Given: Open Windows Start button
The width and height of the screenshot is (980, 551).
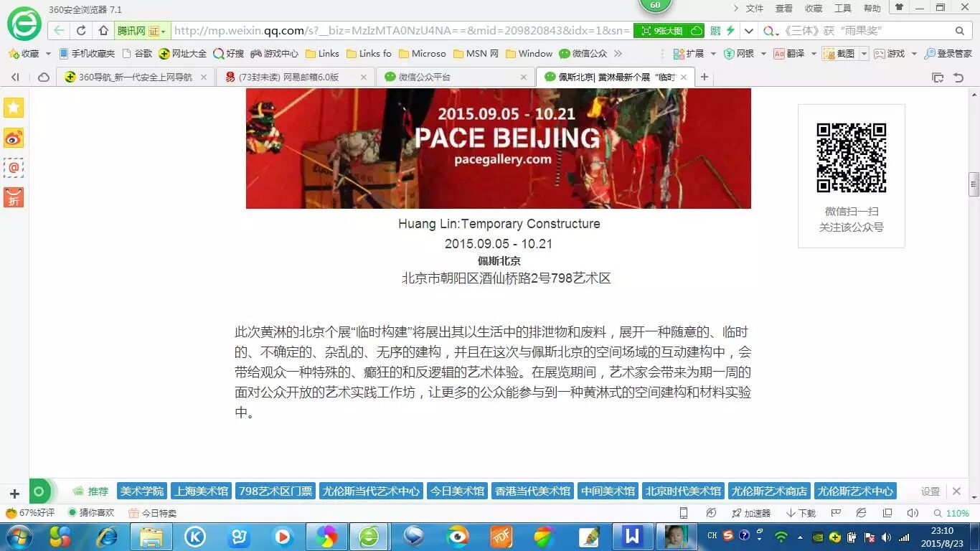Looking at the screenshot, I should click(17, 536).
